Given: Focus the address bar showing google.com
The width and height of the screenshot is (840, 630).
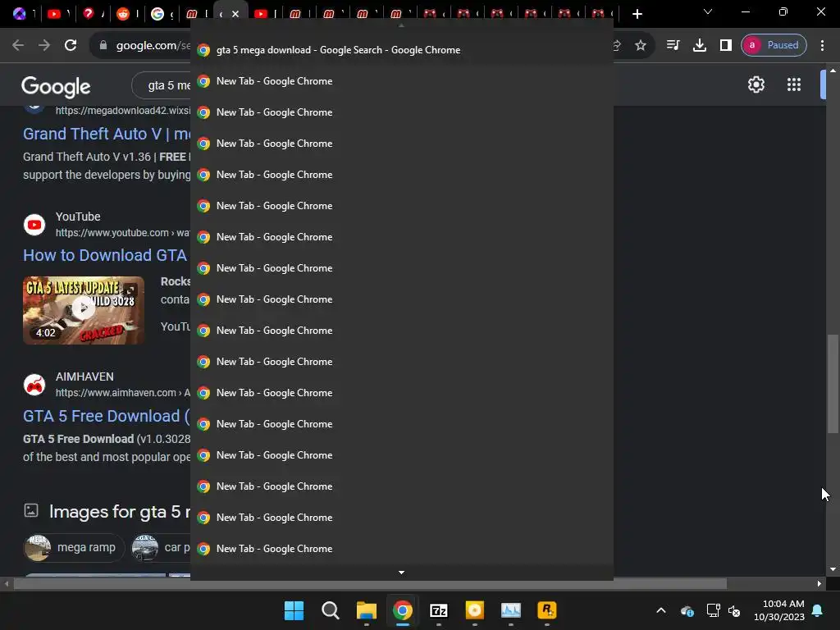Looking at the screenshot, I should click(153, 46).
